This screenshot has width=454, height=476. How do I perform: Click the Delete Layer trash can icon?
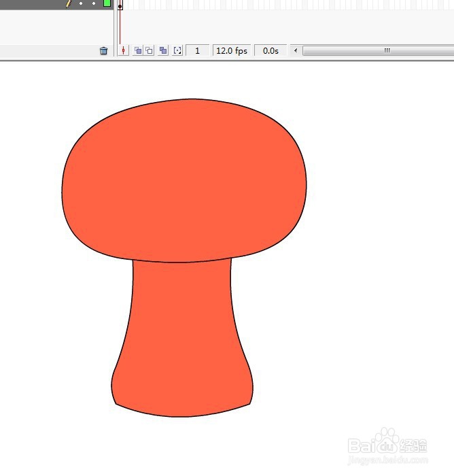pyautogui.click(x=103, y=51)
